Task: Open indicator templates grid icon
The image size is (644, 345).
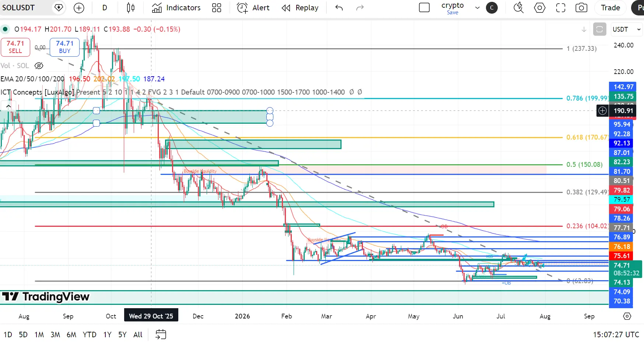Action: (217, 8)
